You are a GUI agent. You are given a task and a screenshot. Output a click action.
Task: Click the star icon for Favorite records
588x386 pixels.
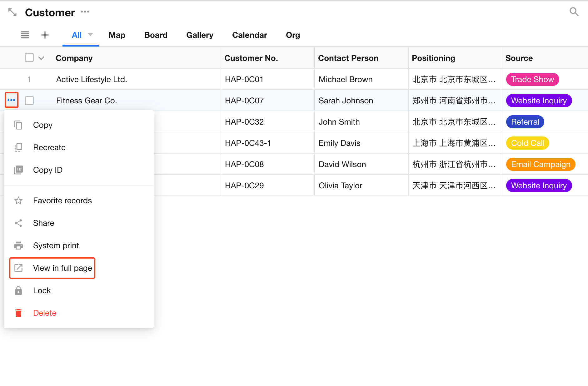tap(18, 200)
